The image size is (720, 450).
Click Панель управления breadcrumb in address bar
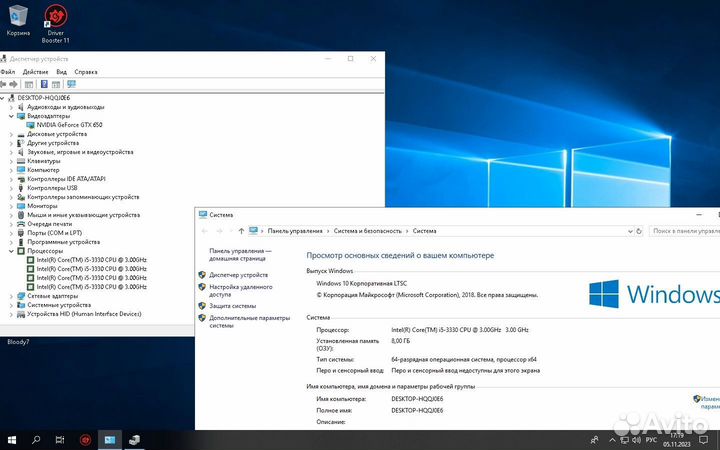tap(295, 231)
